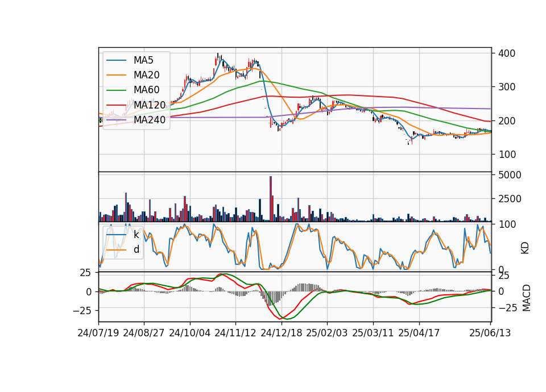Click the MACD lowest trough point
Image resolution: width=546 pixels, height=392 pixels.
[x=288, y=319]
